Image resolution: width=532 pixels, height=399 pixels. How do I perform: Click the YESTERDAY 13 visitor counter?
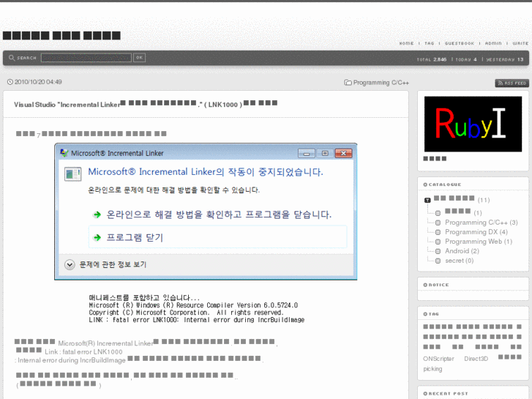coord(505,59)
